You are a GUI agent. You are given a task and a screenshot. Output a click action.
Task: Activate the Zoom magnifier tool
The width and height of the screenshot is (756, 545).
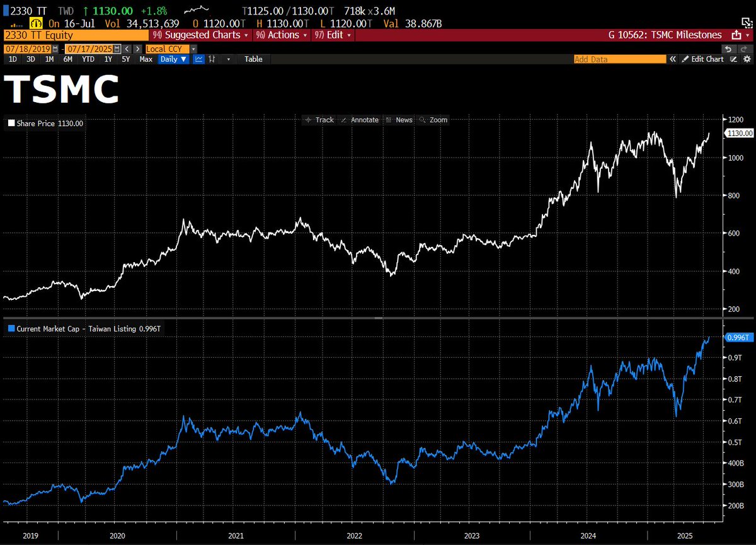pyautogui.click(x=433, y=120)
